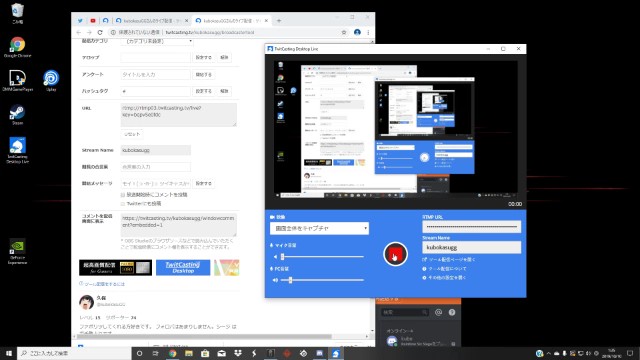
Task: Open TwitCasting Desktop Live desktop icon
Action: (18, 150)
